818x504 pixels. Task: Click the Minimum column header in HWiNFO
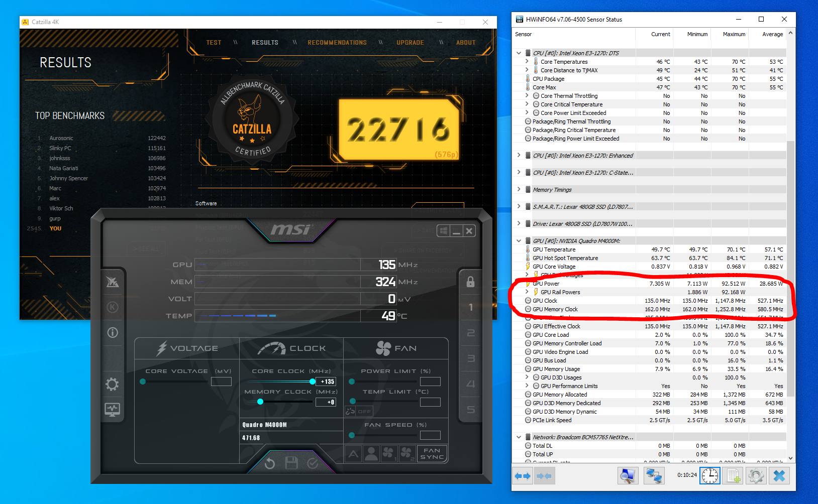click(692, 34)
